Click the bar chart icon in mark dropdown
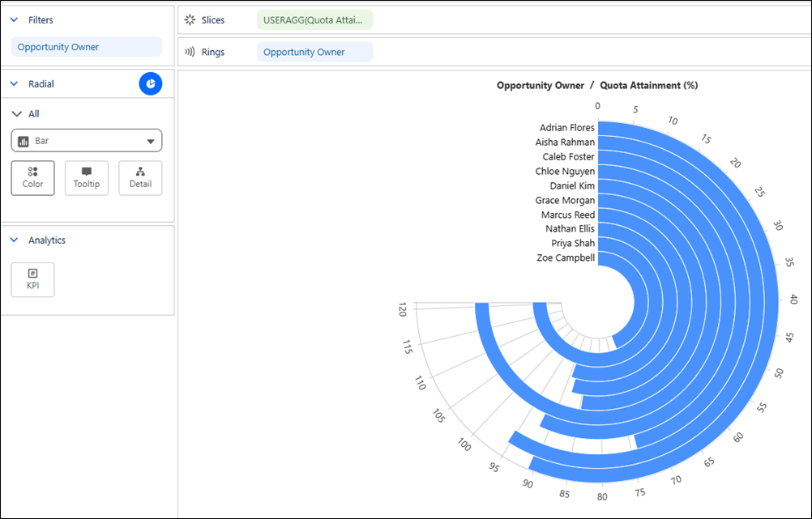The image size is (812, 519). coord(24,141)
